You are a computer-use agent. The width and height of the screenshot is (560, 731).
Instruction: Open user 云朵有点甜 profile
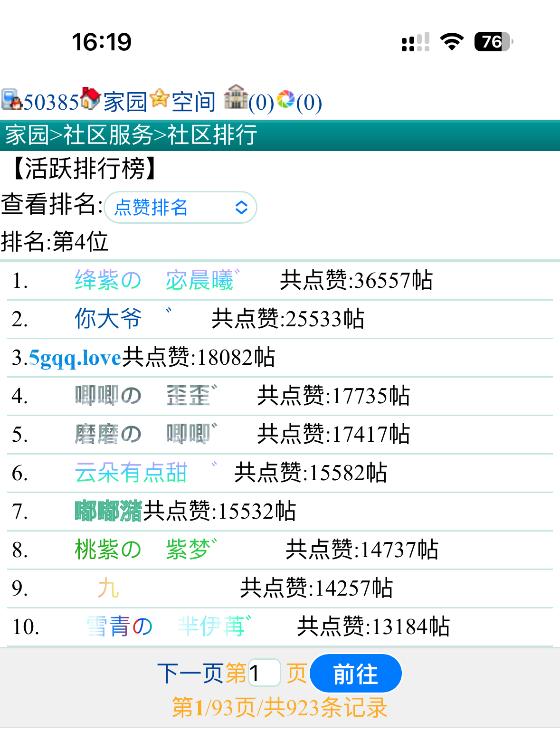(x=146, y=473)
